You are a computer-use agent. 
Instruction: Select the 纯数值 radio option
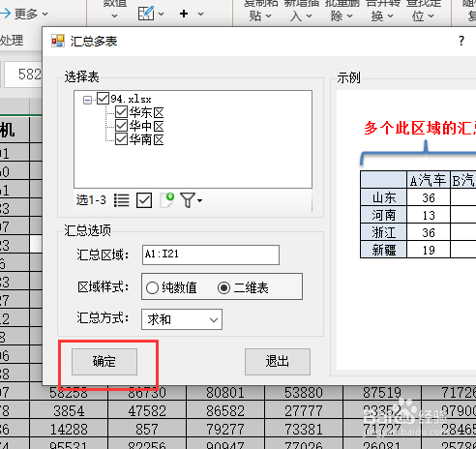152,287
